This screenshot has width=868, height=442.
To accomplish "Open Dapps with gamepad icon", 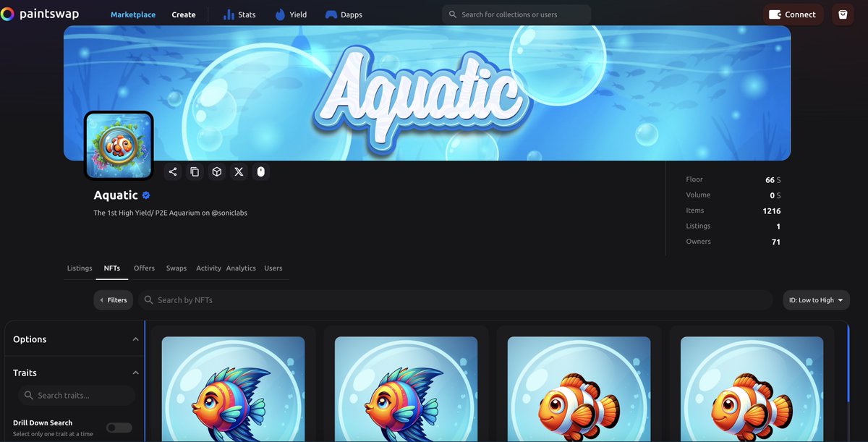I will pos(344,14).
